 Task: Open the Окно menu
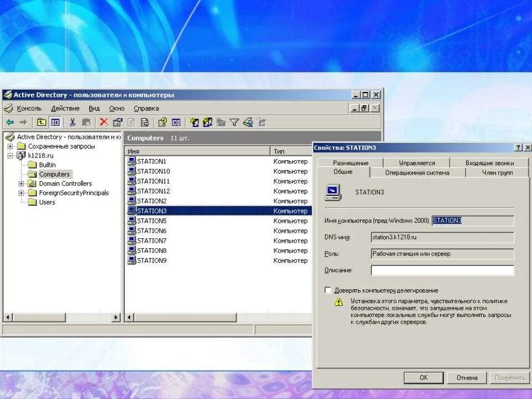[x=117, y=109]
